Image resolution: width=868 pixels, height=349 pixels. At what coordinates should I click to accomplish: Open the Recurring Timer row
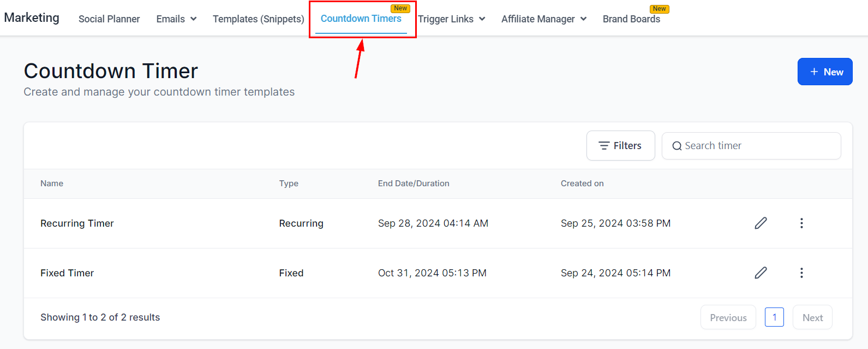(x=77, y=223)
